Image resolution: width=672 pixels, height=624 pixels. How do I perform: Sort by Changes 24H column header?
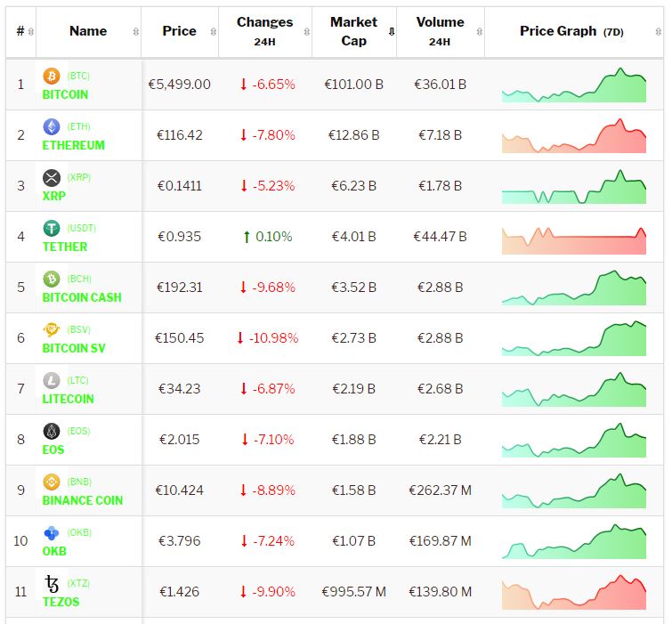pyautogui.click(x=264, y=31)
